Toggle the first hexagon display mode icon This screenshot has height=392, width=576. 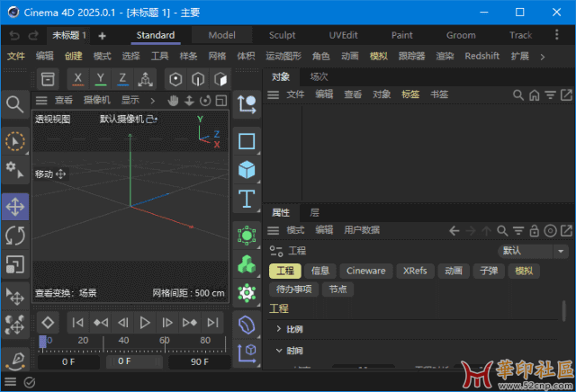175,79
